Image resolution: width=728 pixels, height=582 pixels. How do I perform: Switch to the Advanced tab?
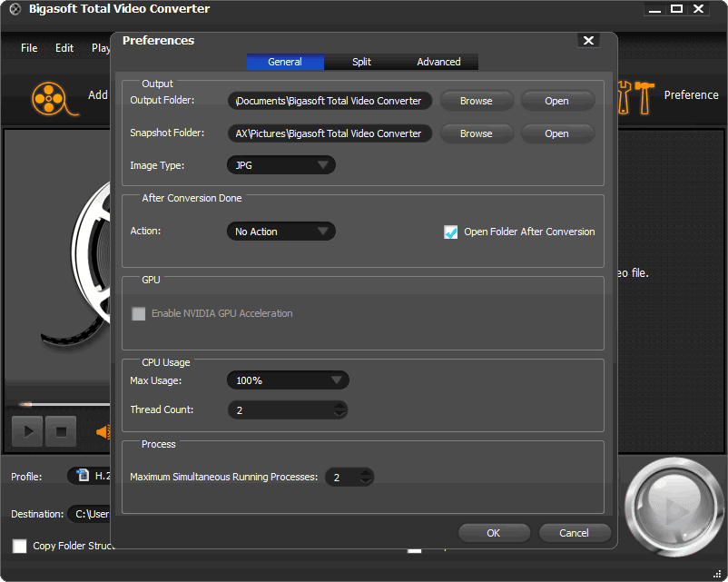[x=438, y=62]
